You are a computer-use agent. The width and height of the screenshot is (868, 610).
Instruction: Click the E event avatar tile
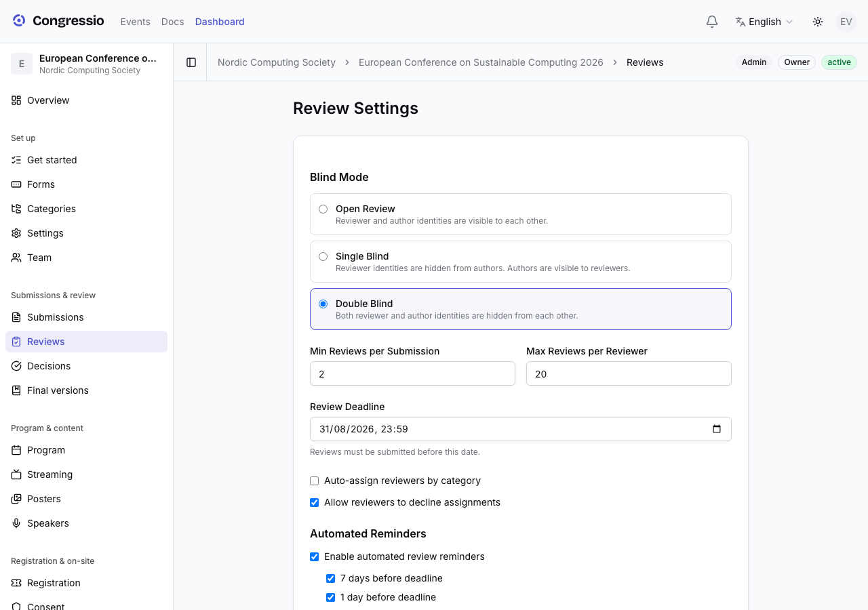[x=22, y=64]
